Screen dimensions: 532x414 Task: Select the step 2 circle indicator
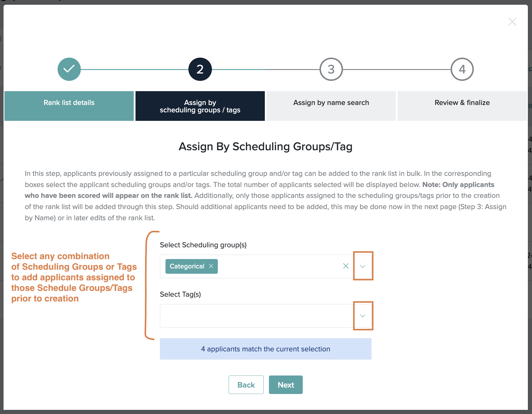[x=200, y=69]
